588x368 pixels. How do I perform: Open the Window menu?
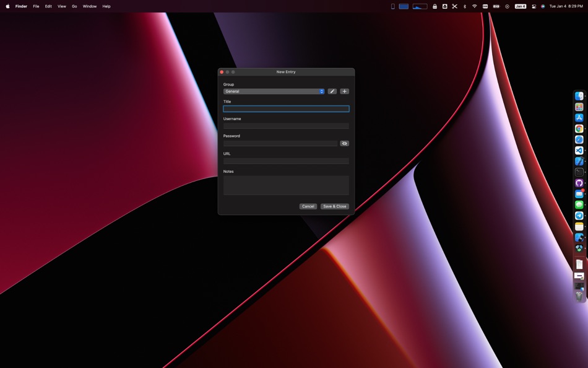pos(90,6)
